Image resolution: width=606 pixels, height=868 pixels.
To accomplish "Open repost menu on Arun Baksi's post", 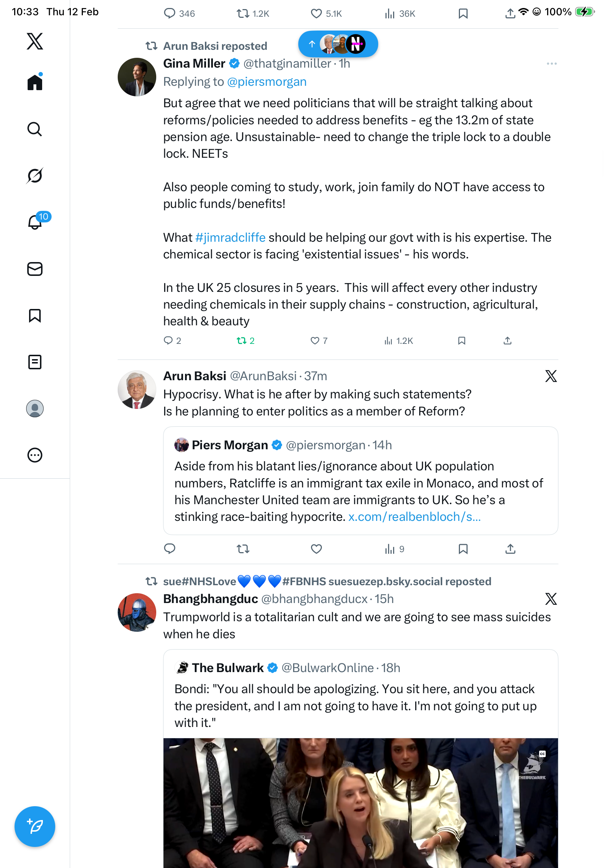I will click(x=243, y=549).
